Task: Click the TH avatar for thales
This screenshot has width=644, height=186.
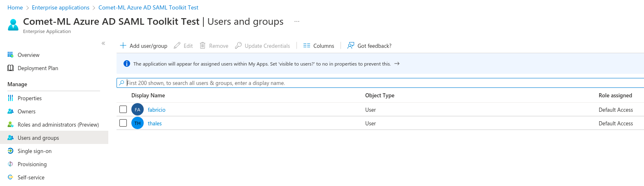Action: (138, 123)
